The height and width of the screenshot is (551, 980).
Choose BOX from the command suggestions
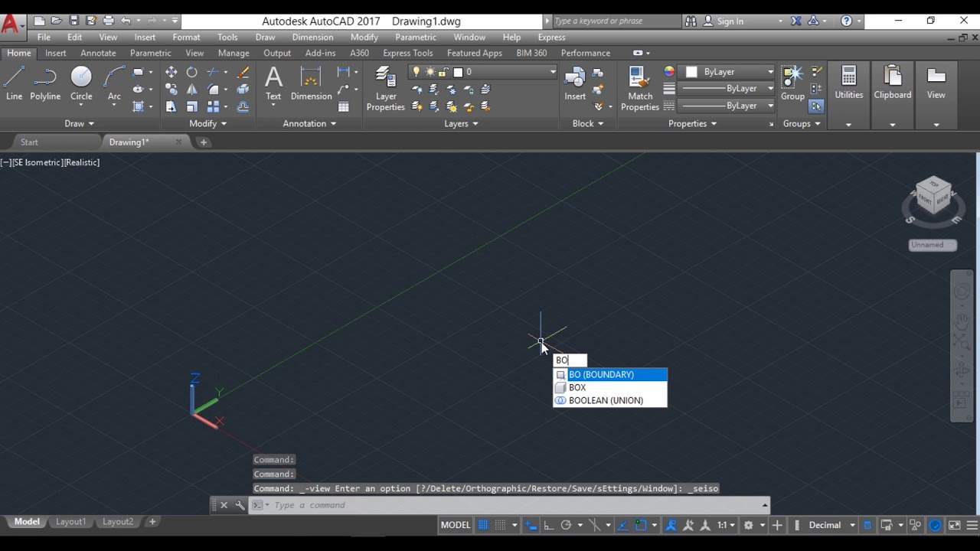point(610,387)
